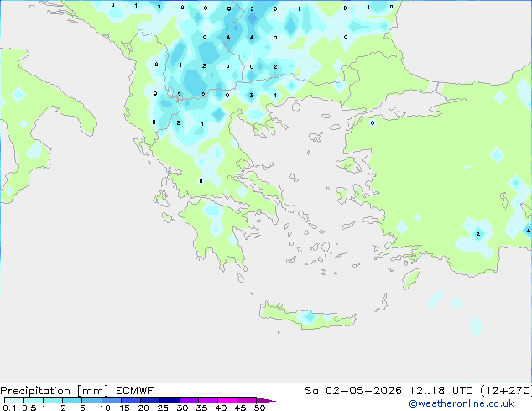Click the 1–2 mm legend color swatch

coord(53,400)
